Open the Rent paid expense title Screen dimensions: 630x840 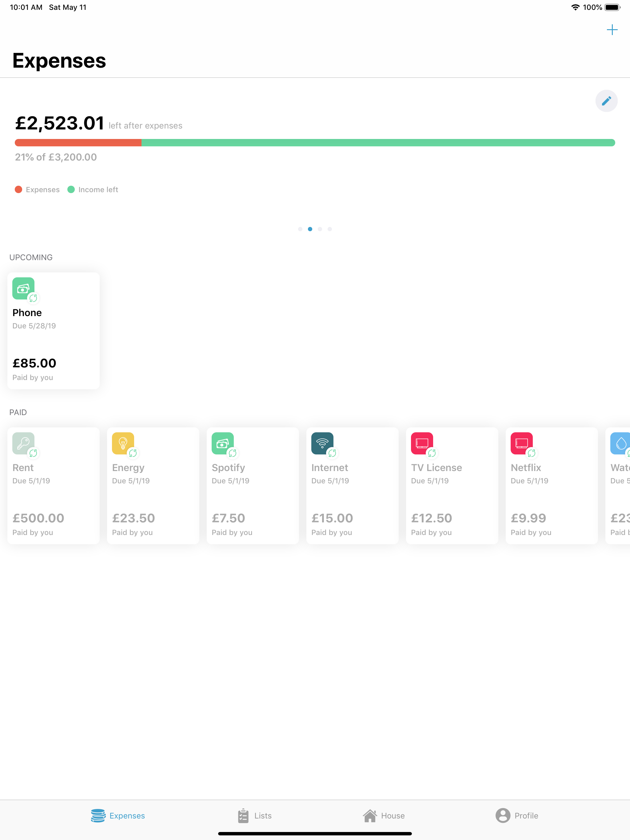pyautogui.click(x=23, y=467)
